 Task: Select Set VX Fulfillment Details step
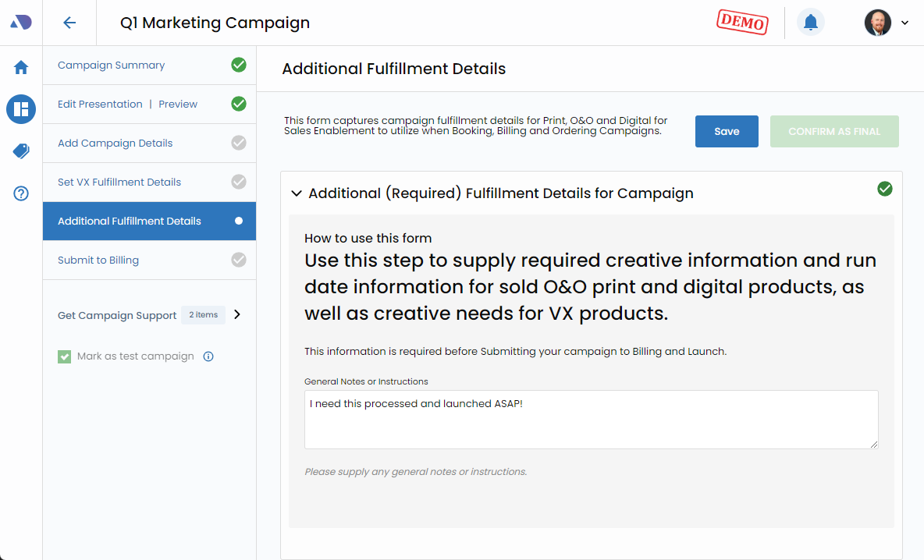(119, 183)
